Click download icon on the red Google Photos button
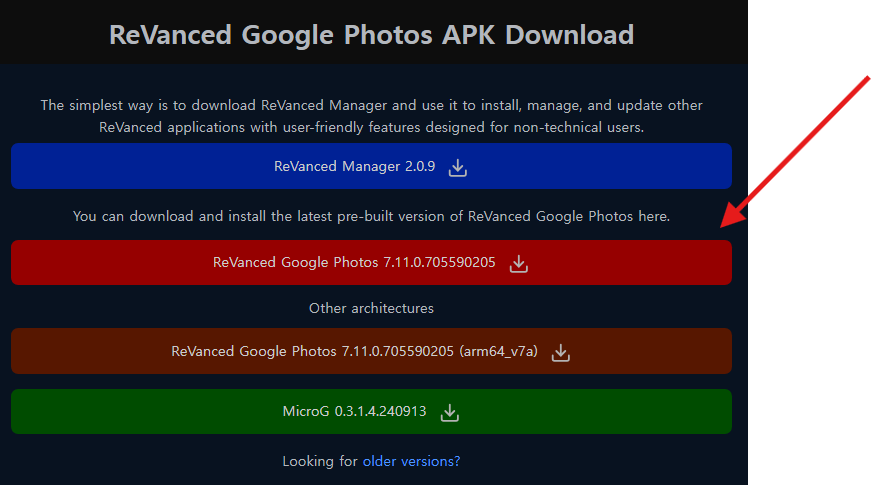Image resolution: width=871 pixels, height=485 pixels. pyautogui.click(x=519, y=263)
